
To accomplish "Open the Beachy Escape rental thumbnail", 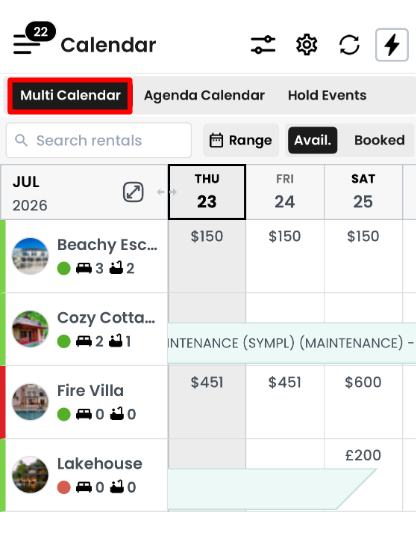I will 30,256.
